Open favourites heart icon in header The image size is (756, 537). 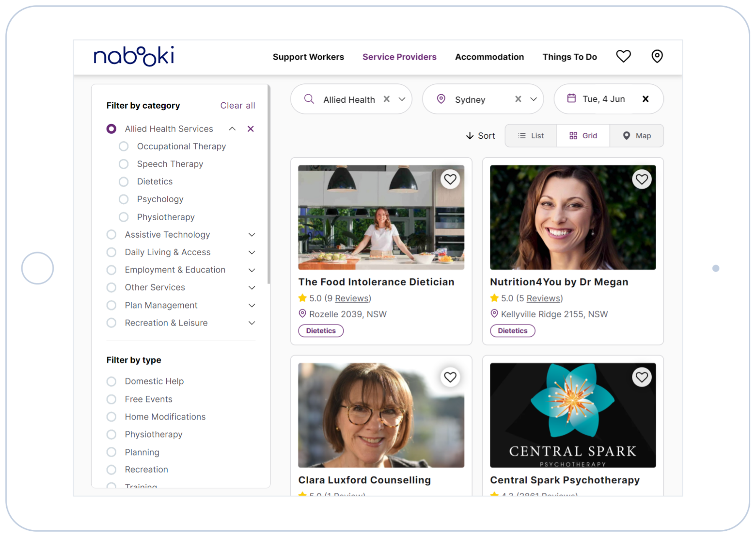[623, 56]
